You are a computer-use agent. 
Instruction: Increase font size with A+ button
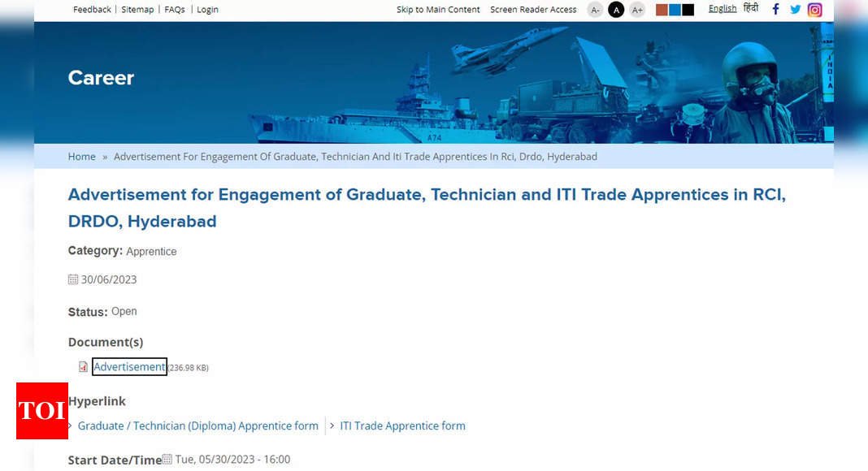637,10
